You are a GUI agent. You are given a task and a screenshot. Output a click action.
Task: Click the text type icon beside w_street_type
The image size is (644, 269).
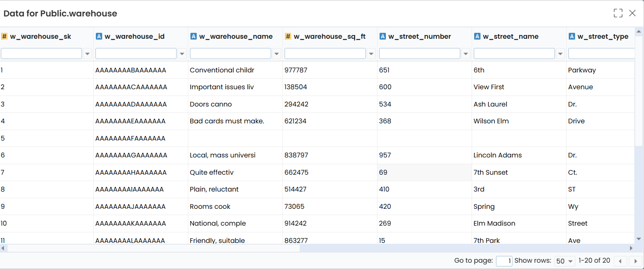point(572,36)
